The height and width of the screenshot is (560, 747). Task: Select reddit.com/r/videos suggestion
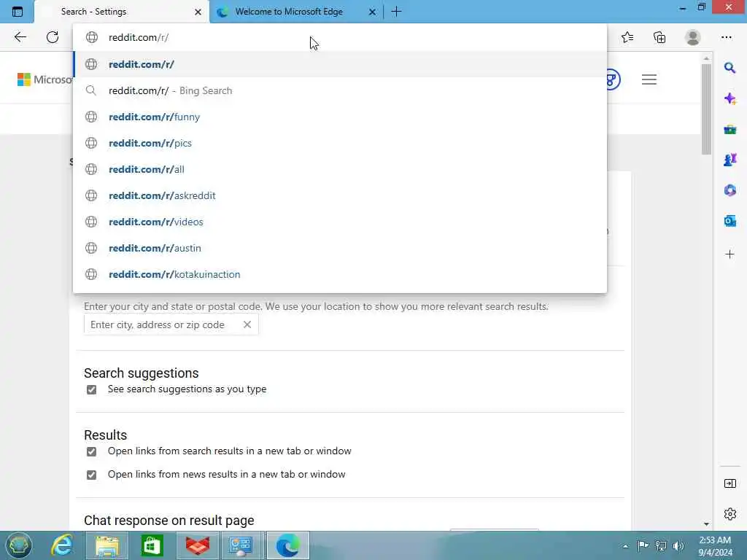[x=340, y=222]
